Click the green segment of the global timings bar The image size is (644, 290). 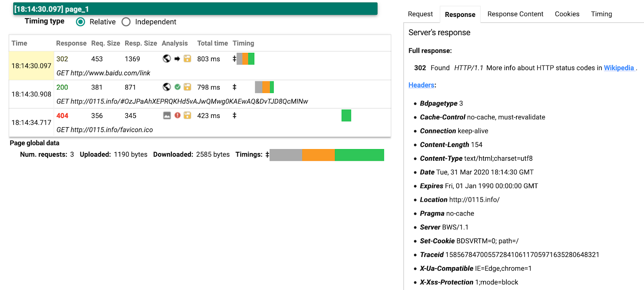359,155
